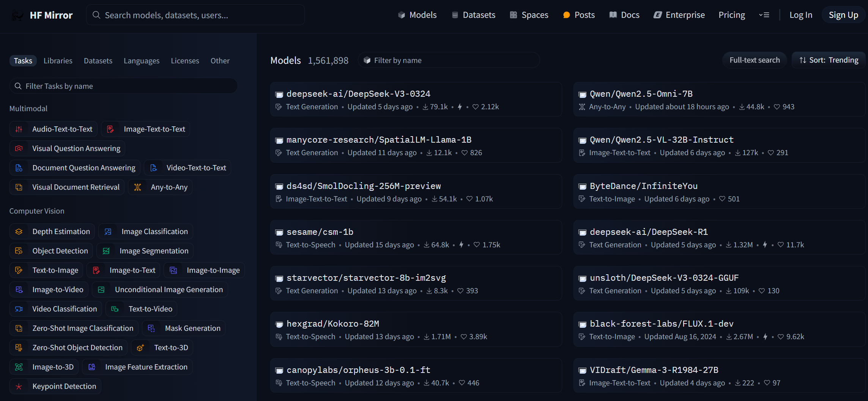Click the Depth Estimation icon
The image size is (868, 401).
(x=19, y=232)
